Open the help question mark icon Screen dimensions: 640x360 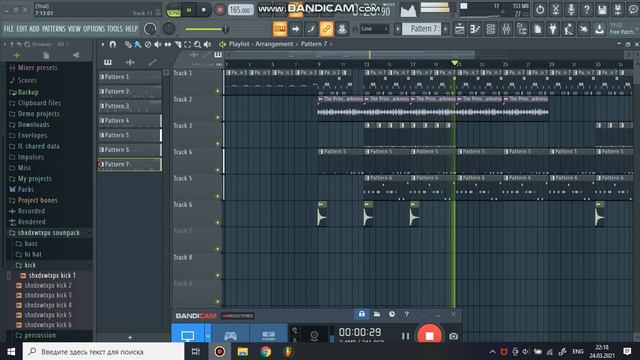(x=587, y=10)
